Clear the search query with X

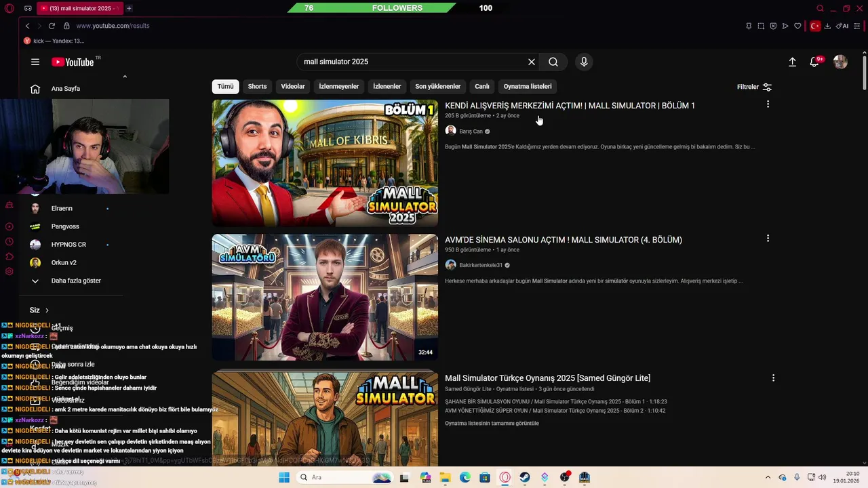(x=532, y=62)
